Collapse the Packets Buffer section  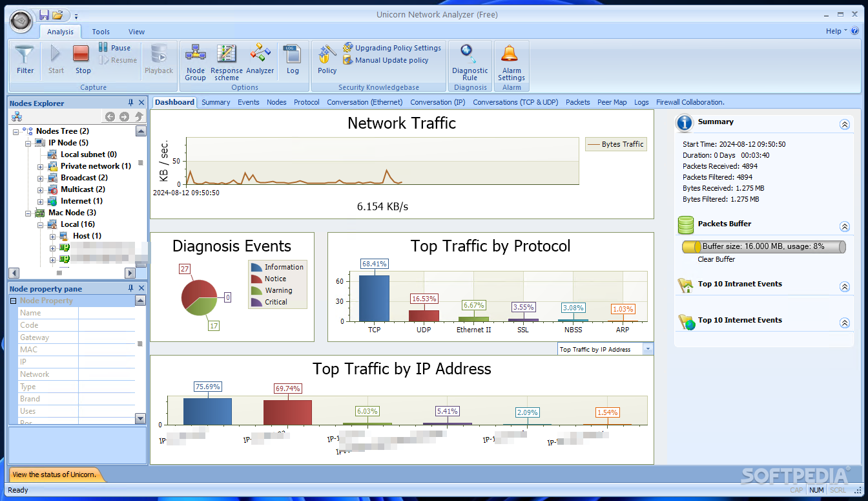pos(844,226)
